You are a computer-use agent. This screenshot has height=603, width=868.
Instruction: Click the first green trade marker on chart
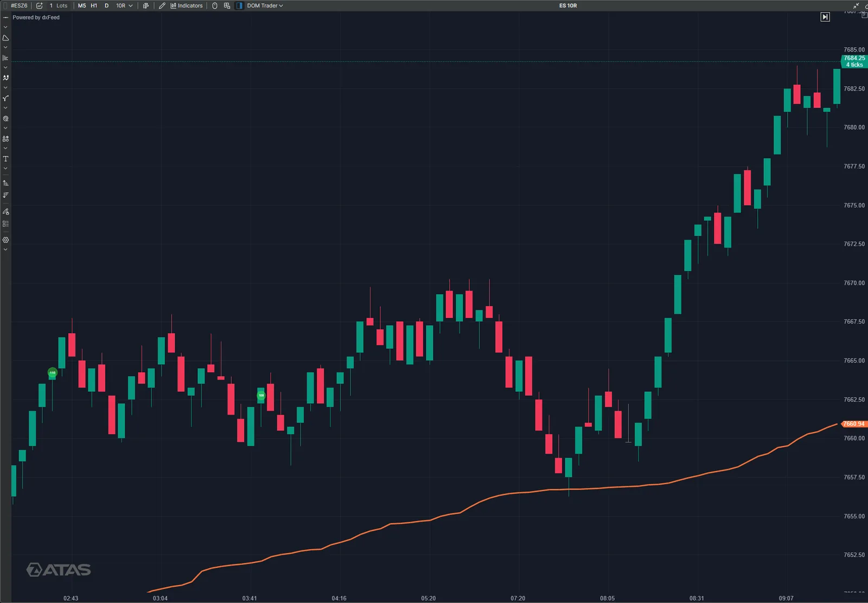(x=52, y=373)
